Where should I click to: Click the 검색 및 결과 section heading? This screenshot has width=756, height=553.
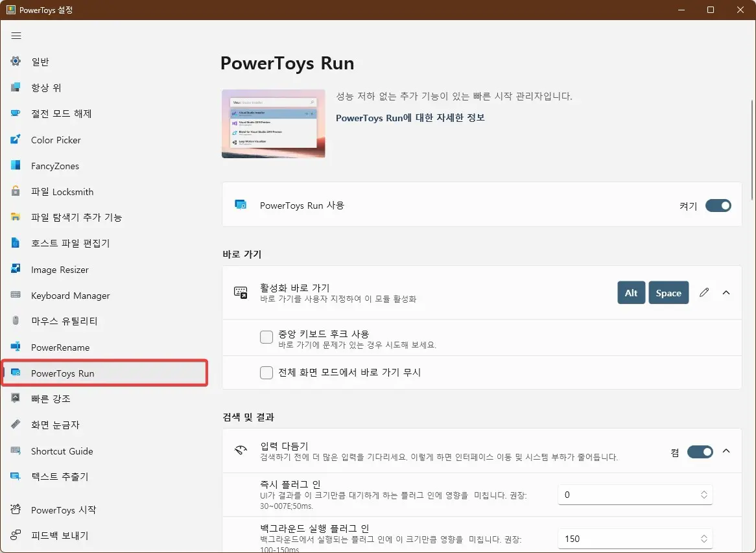(x=248, y=417)
